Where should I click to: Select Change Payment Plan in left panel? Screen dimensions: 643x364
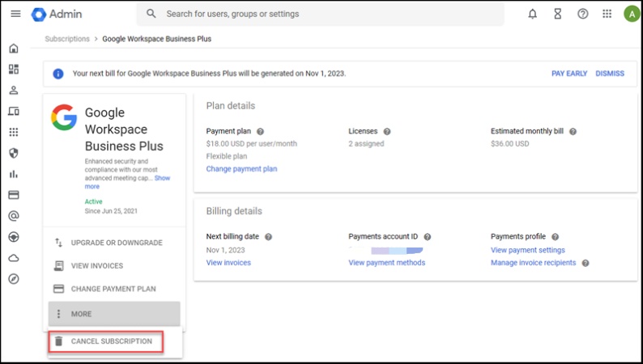pos(114,289)
